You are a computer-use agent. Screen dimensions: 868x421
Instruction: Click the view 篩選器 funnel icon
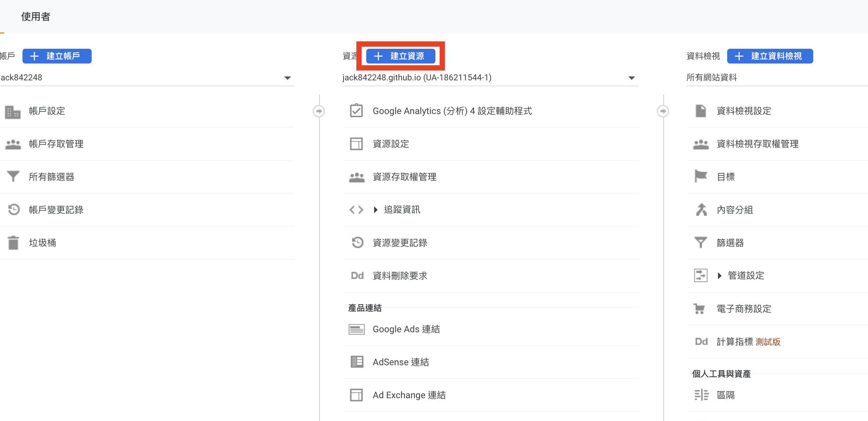[x=701, y=242]
